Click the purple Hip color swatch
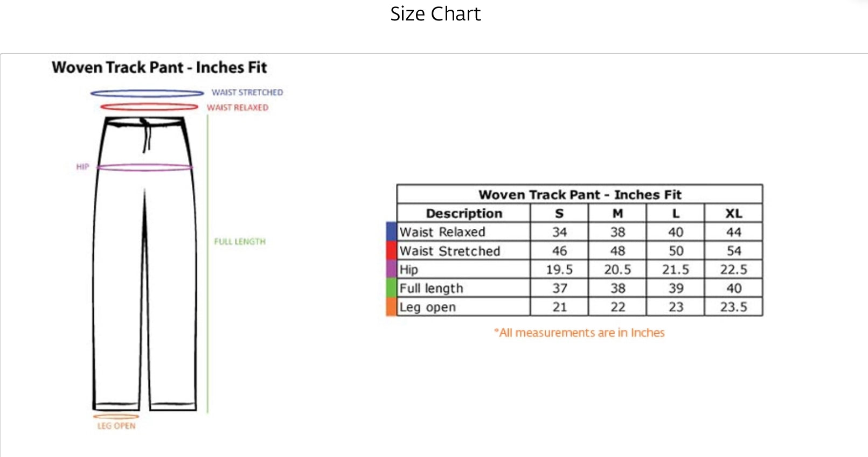Screen dimensions: 868x457 (391, 269)
